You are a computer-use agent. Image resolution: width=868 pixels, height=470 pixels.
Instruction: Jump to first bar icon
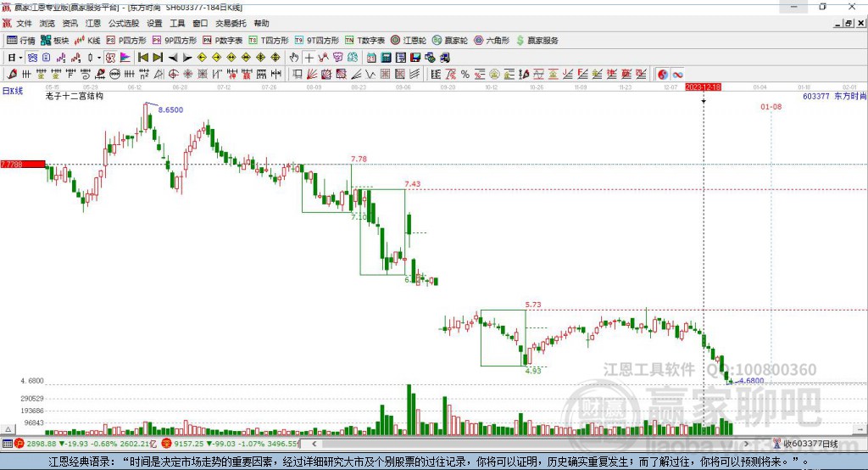point(142,58)
